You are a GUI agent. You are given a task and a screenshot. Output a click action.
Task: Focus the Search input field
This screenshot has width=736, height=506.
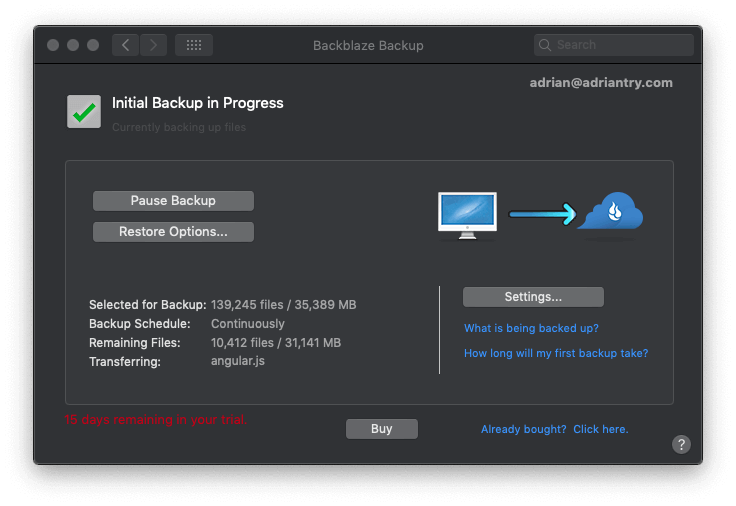tap(620, 45)
